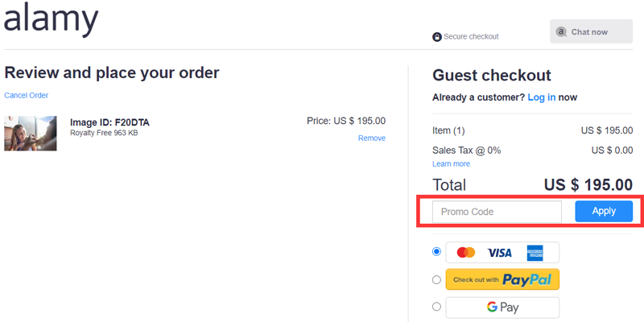Click the Chat now avatar icon

tap(561, 32)
